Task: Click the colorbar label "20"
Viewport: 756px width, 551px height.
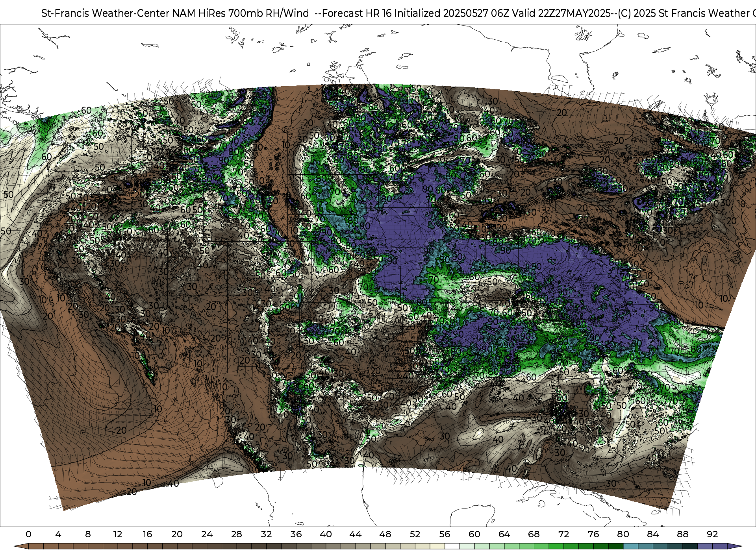Action: point(177,534)
